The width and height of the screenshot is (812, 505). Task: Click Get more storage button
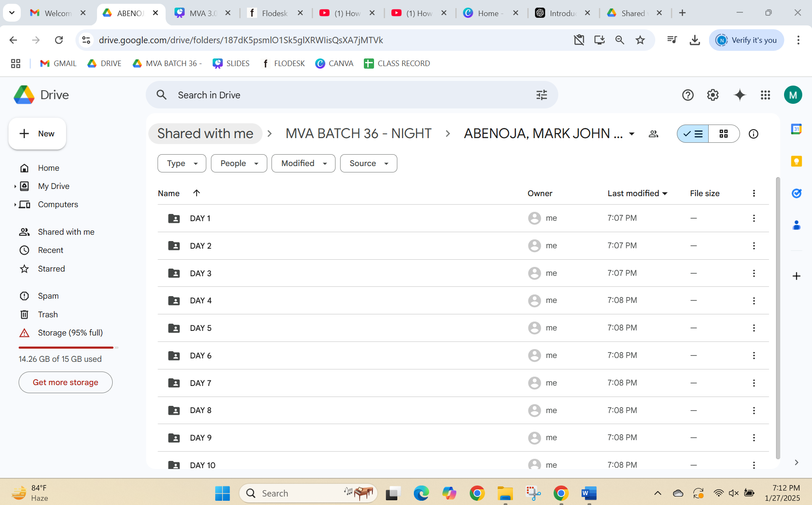tap(66, 383)
